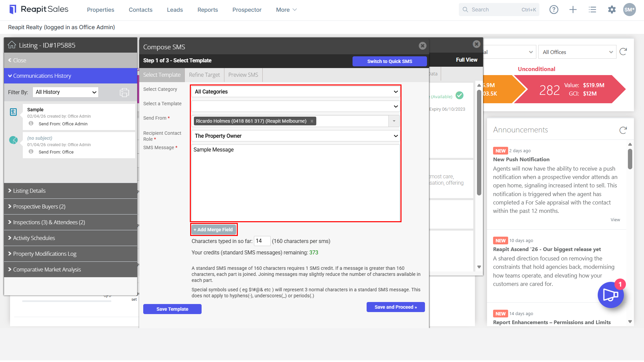
Task: Open the All History filter dropdown
Action: (x=65, y=92)
